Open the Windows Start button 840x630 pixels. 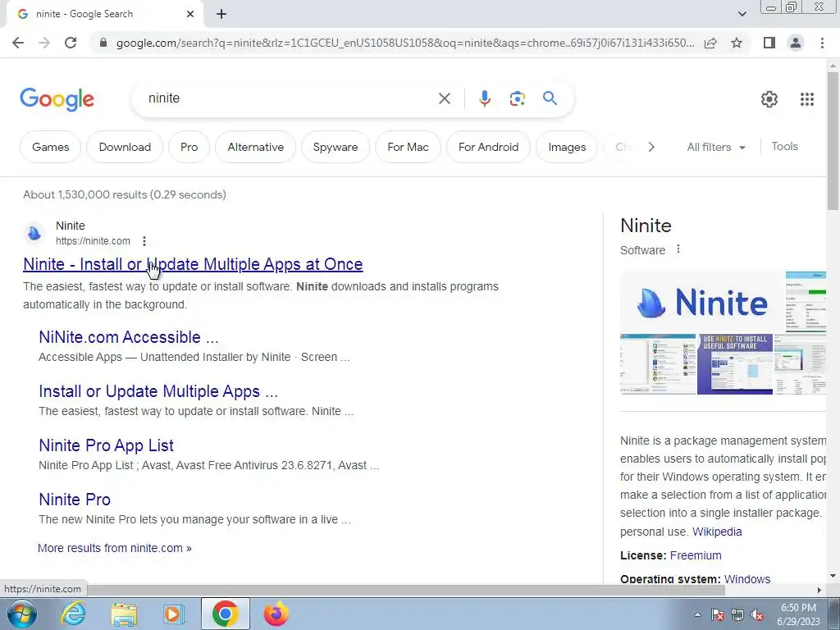click(21, 614)
